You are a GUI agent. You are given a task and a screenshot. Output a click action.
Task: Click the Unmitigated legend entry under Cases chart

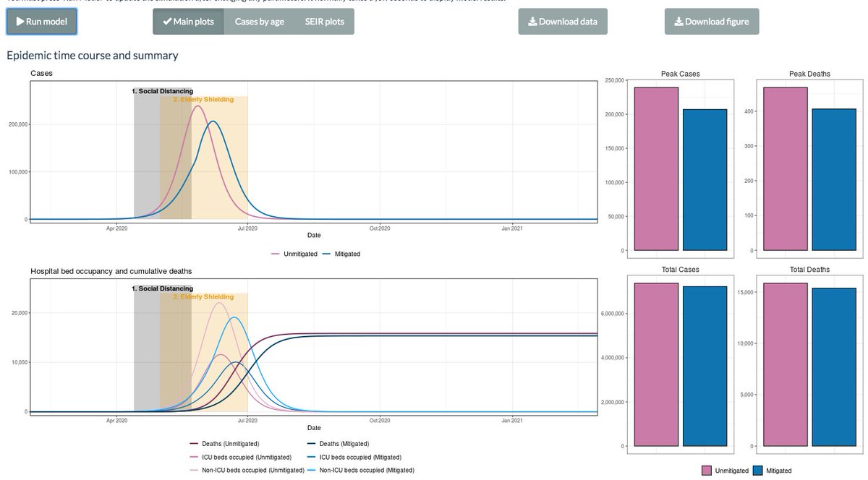(x=294, y=254)
